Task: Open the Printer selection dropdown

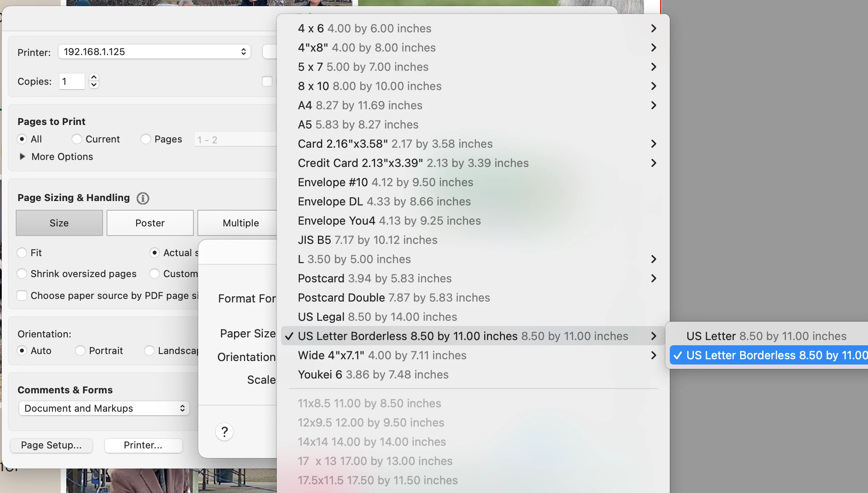Action: click(155, 52)
